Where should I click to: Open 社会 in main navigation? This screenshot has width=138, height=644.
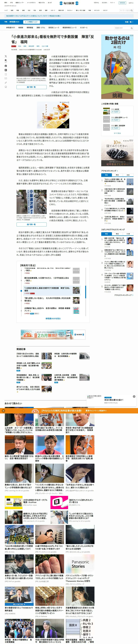(x=29, y=11)
